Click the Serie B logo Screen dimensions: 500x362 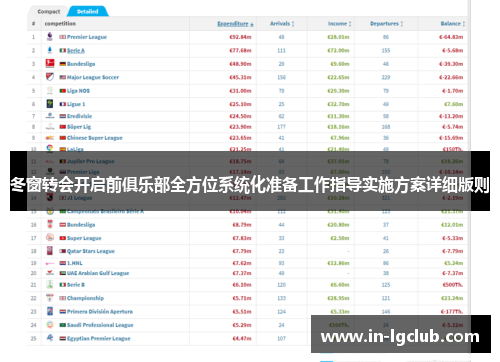(50, 285)
